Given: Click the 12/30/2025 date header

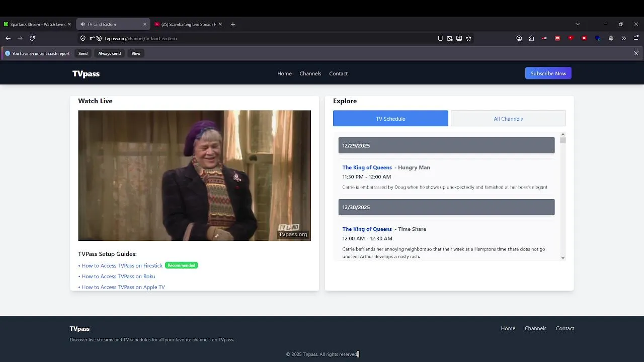Looking at the screenshot, I should [x=447, y=207].
